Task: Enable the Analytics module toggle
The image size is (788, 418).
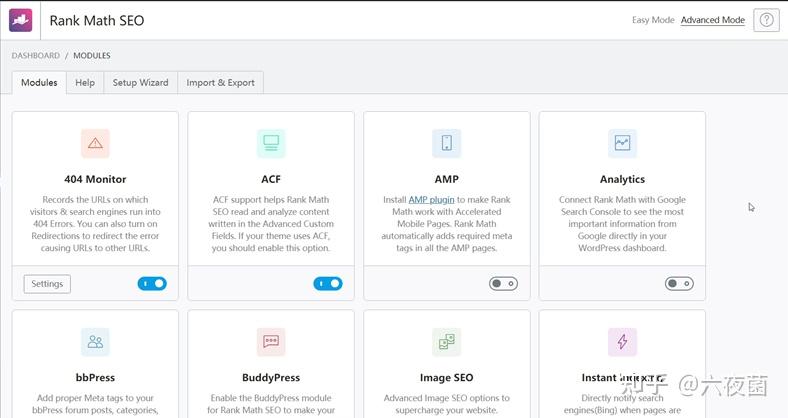Action: 679,284
